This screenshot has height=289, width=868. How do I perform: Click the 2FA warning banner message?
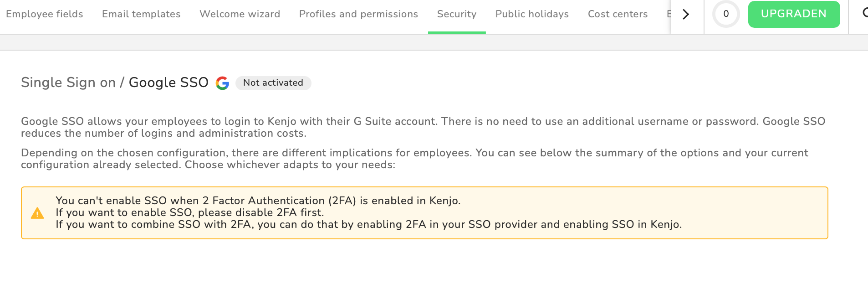click(369, 213)
